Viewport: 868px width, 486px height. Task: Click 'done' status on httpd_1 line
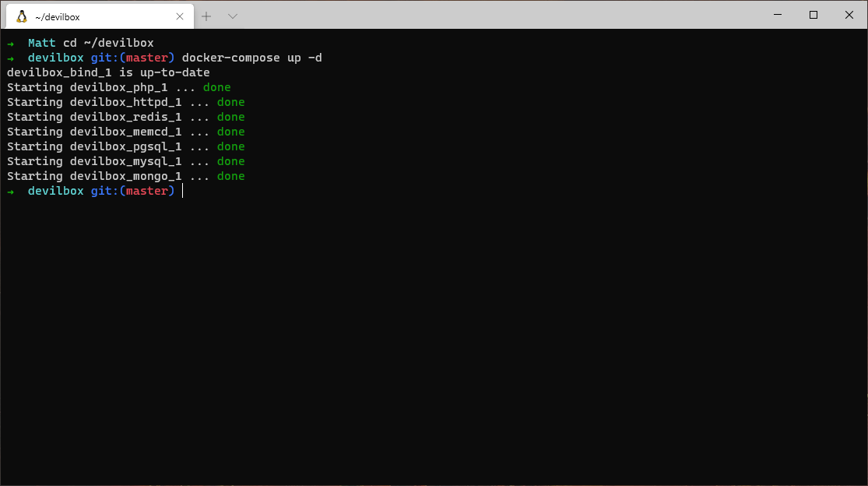point(231,102)
